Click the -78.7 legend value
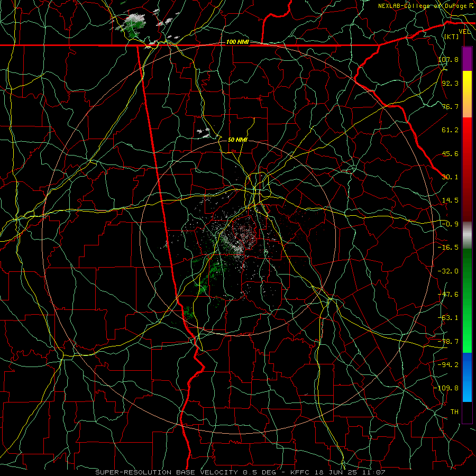 [448, 342]
